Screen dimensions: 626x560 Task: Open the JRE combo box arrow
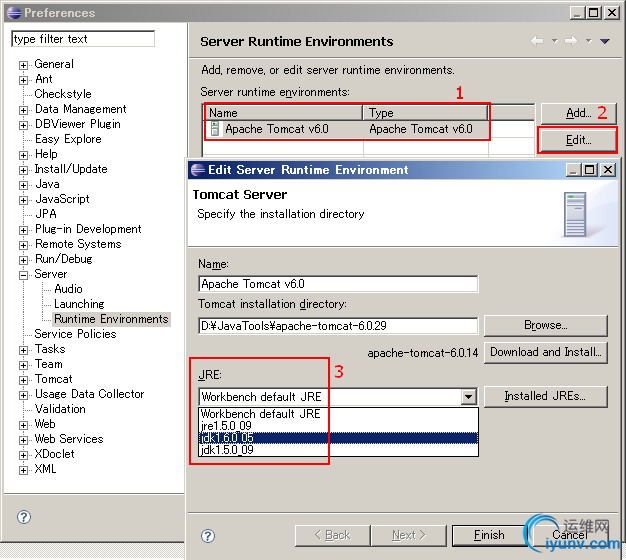click(469, 397)
